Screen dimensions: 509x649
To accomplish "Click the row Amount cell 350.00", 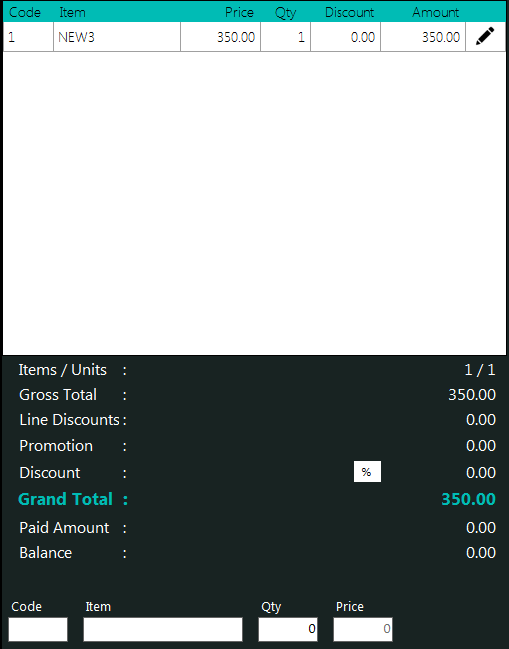I will pyautogui.click(x=423, y=37).
